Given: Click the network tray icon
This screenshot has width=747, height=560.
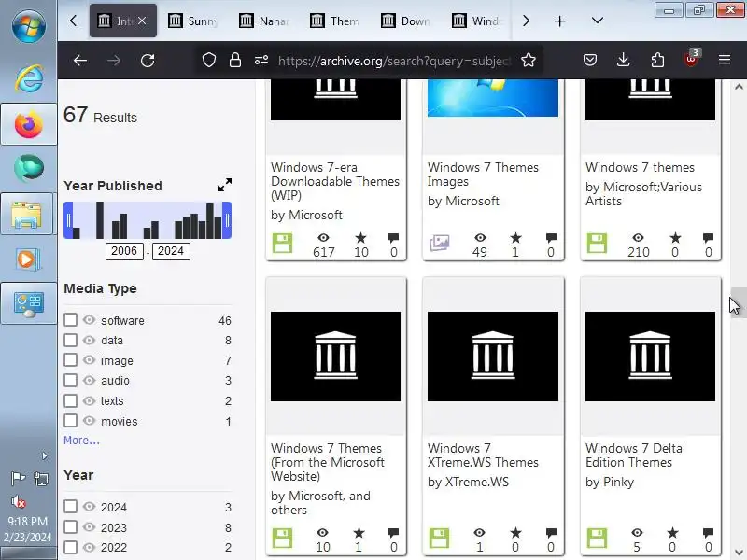Looking at the screenshot, I should point(41,478).
